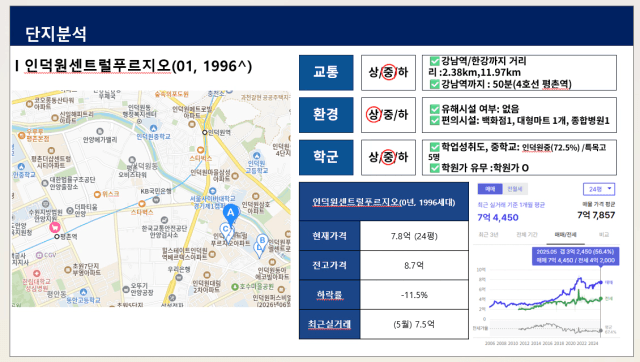Click the 스타벅스 icon below 인덕원역
This screenshot has height=362, width=640.
click(x=200, y=150)
